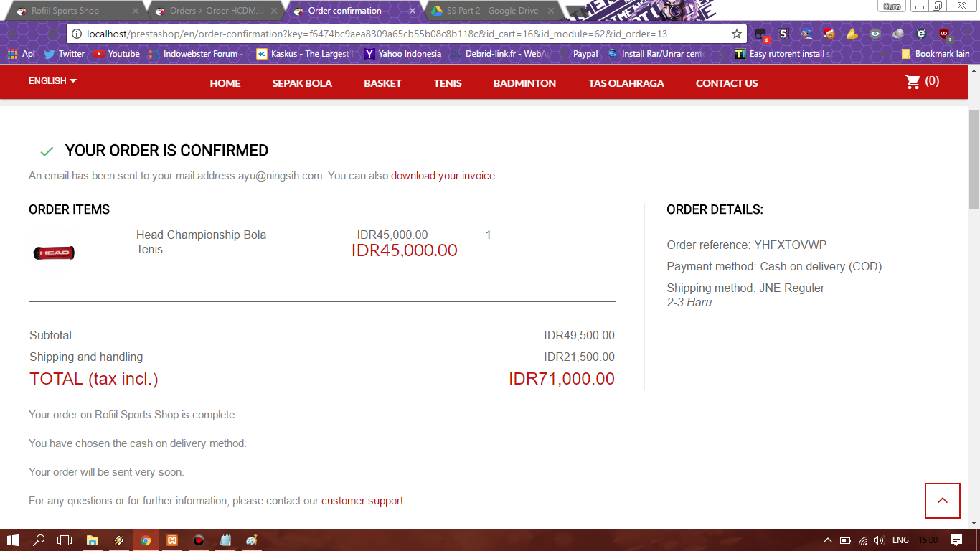The width and height of the screenshot is (980, 551).
Task: Open the shopping cart in the shop header
Action: 913,82
